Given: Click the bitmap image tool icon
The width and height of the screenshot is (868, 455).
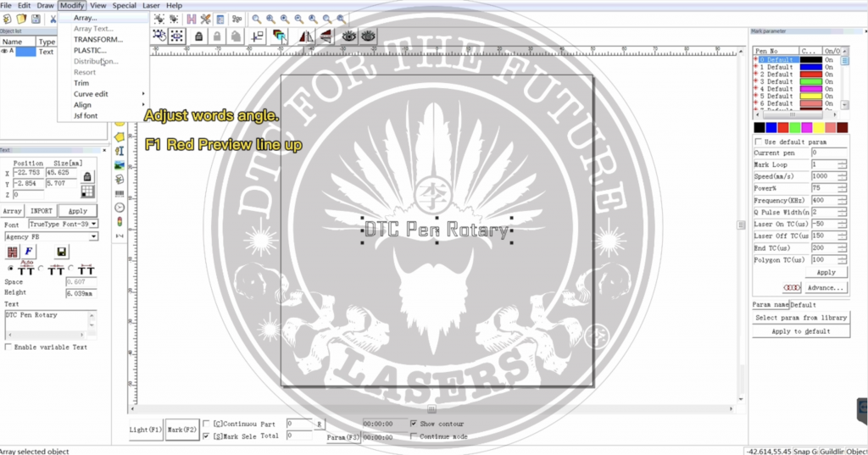Looking at the screenshot, I should coord(120,164).
